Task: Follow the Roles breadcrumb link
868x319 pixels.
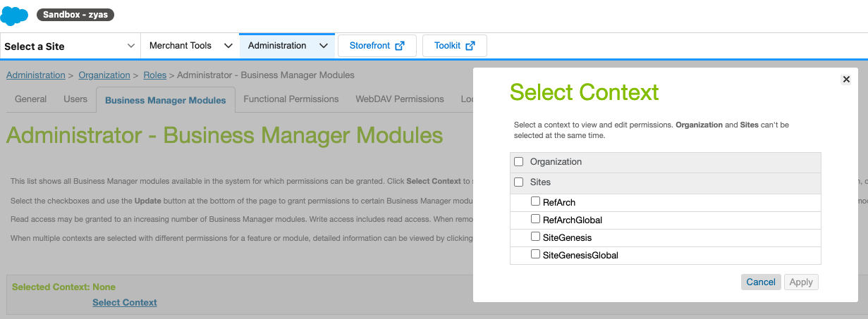Action: [x=154, y=75]
